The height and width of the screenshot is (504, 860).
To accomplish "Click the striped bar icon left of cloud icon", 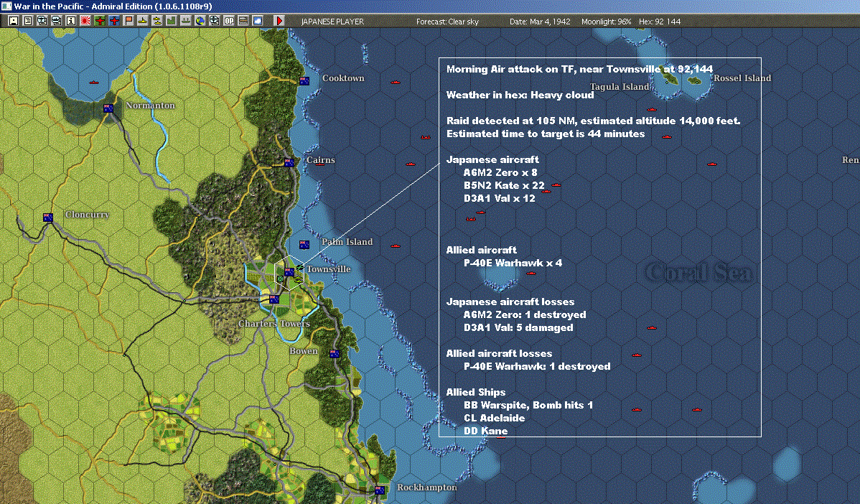I will [x=243, y=21].
